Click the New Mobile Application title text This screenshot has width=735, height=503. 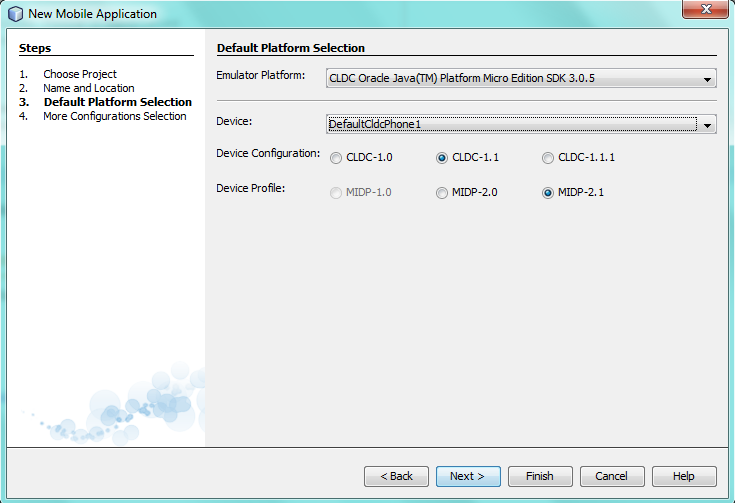tap(92, 14)
